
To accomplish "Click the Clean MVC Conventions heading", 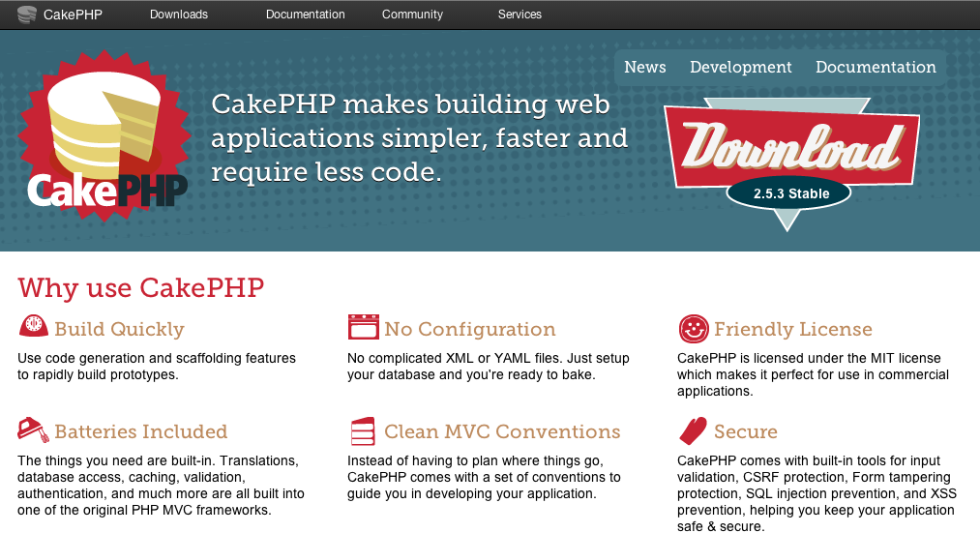I will click(x=502, y=431).
